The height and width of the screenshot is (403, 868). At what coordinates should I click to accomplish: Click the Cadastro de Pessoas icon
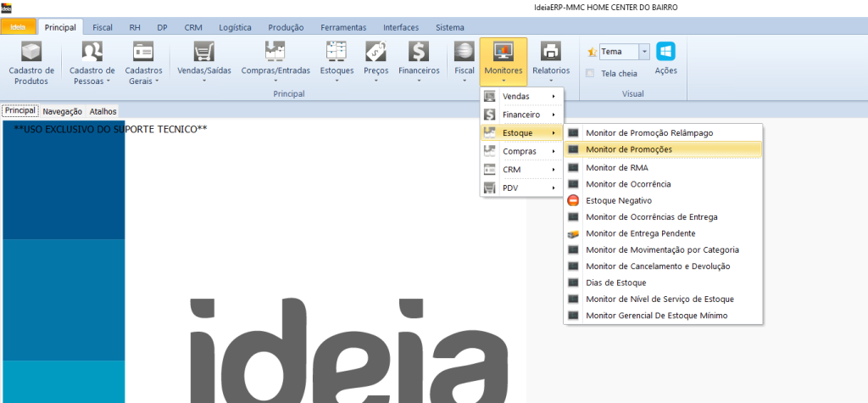[x=92, y=53]
